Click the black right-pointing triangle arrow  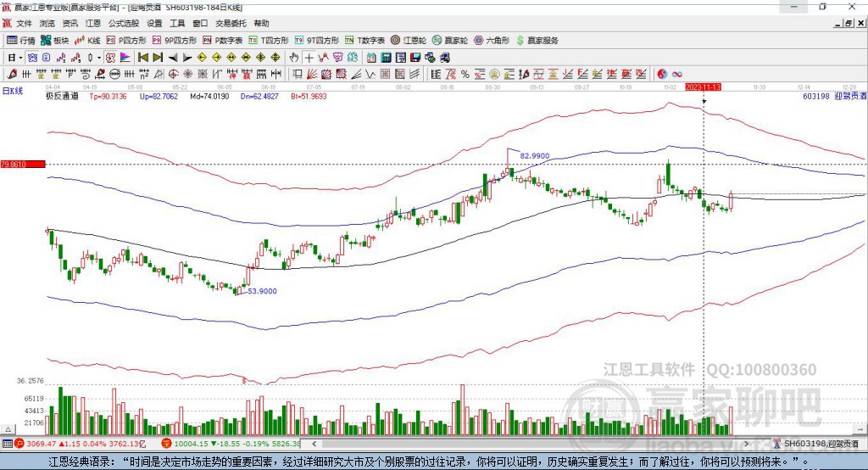[187, 58]
